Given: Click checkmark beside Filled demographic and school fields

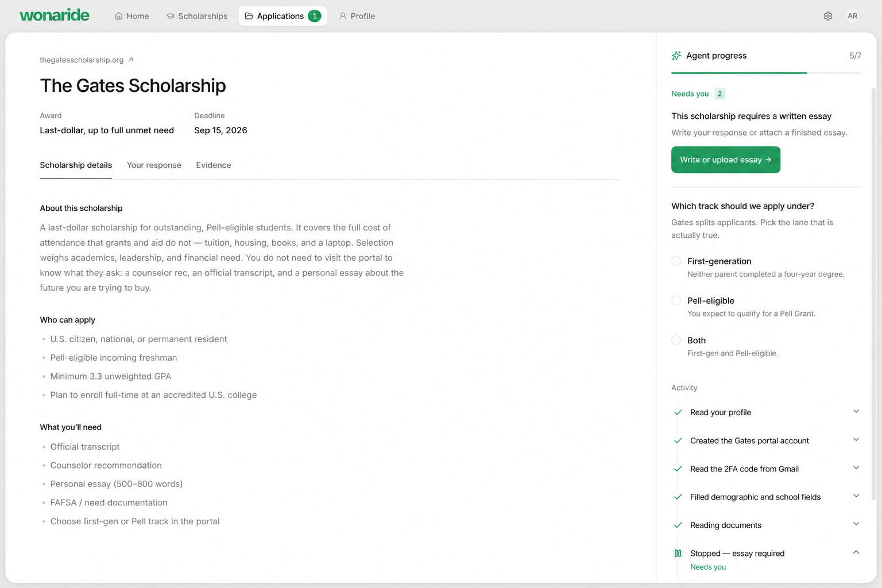Looking at the screenshot, I should [678, 497].
